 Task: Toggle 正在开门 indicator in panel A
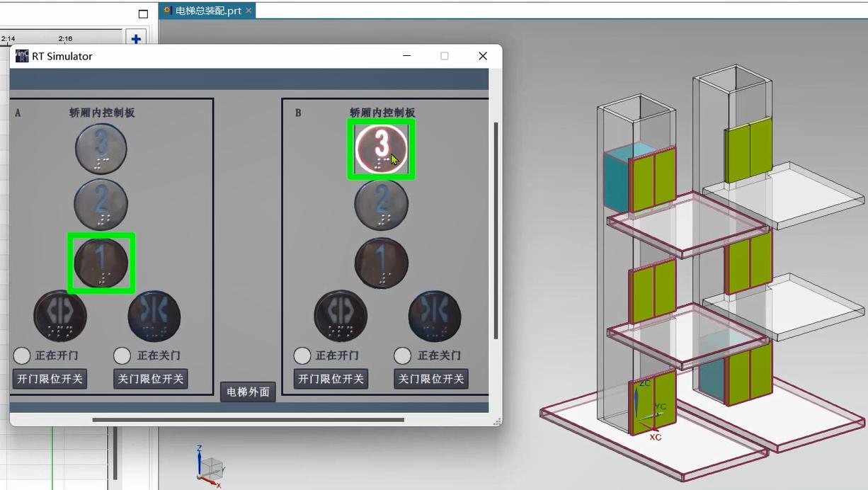(22, 355)
